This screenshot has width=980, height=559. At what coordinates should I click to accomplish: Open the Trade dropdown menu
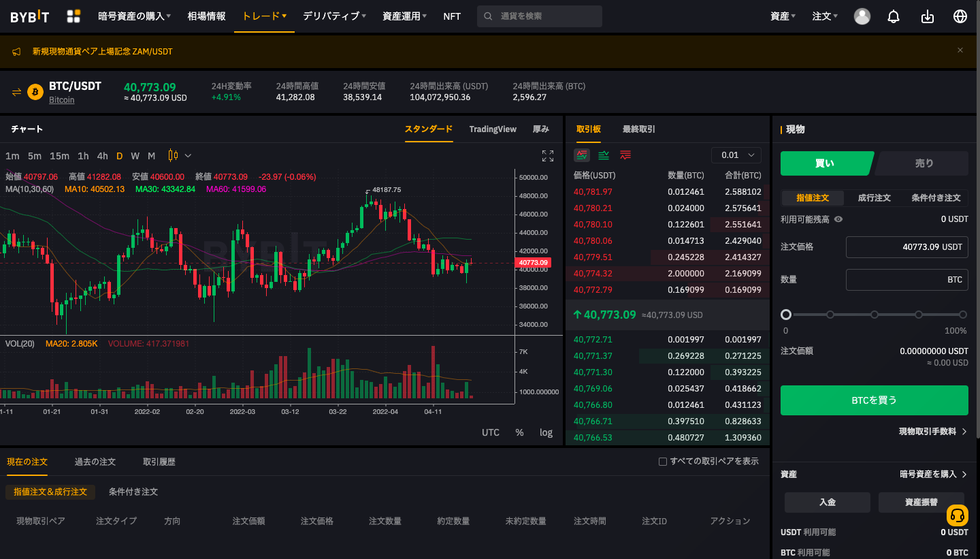[265, 16]
